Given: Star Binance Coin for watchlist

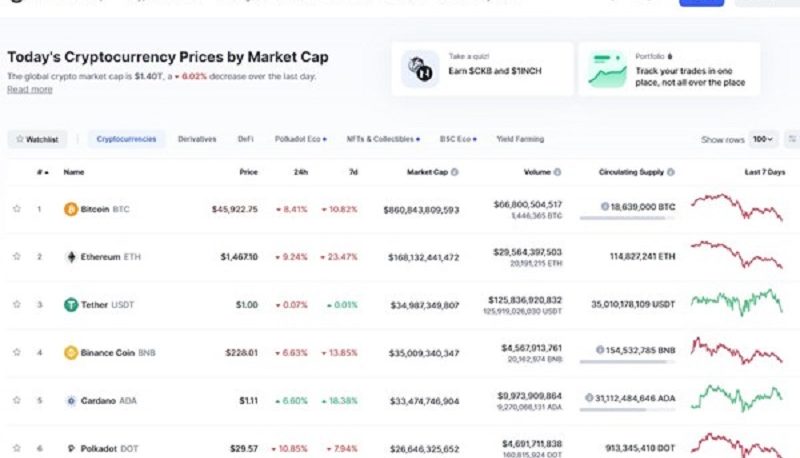Looking at the screenshot, I should [x=17, y=352].
